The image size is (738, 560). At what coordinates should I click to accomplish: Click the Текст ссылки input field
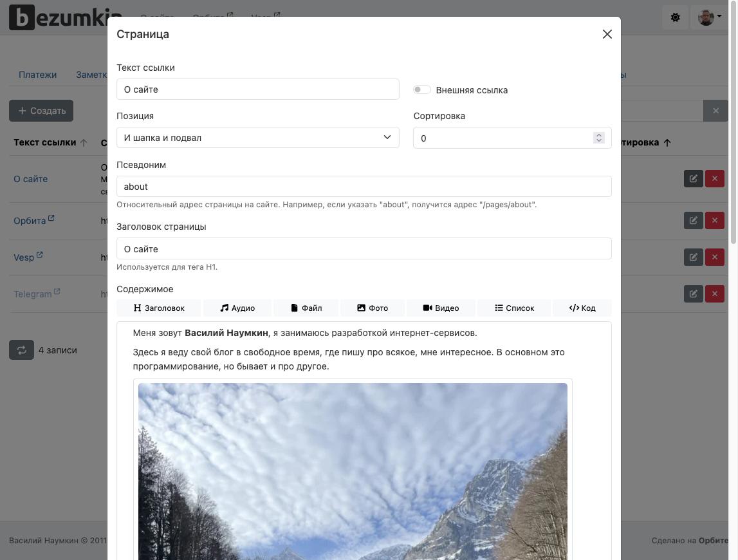[257, 89]
